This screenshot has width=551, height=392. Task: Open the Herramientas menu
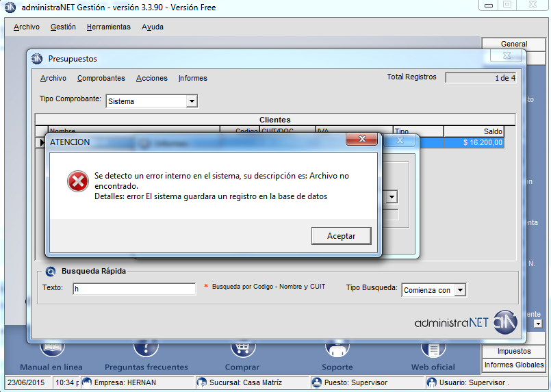coord(109,27)
